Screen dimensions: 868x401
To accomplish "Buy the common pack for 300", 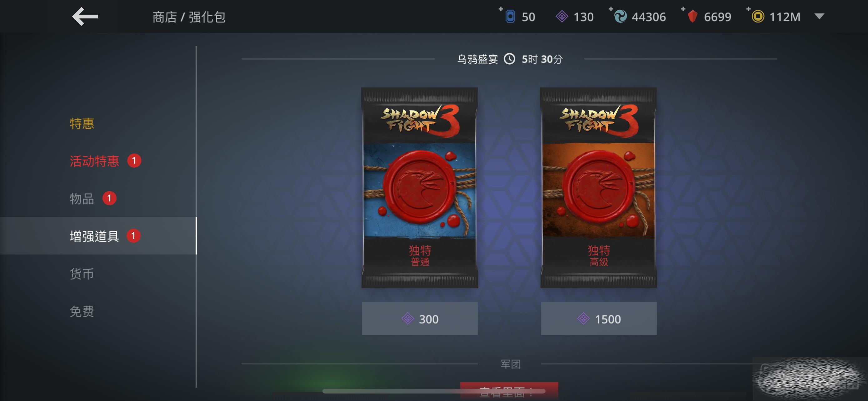I will click(x=420, y=319).
